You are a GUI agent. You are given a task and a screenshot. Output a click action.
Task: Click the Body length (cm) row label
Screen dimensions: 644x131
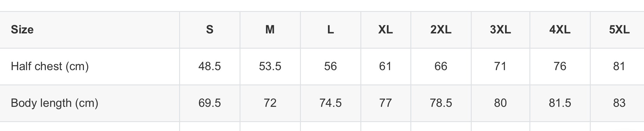click(x=54, y=103)
